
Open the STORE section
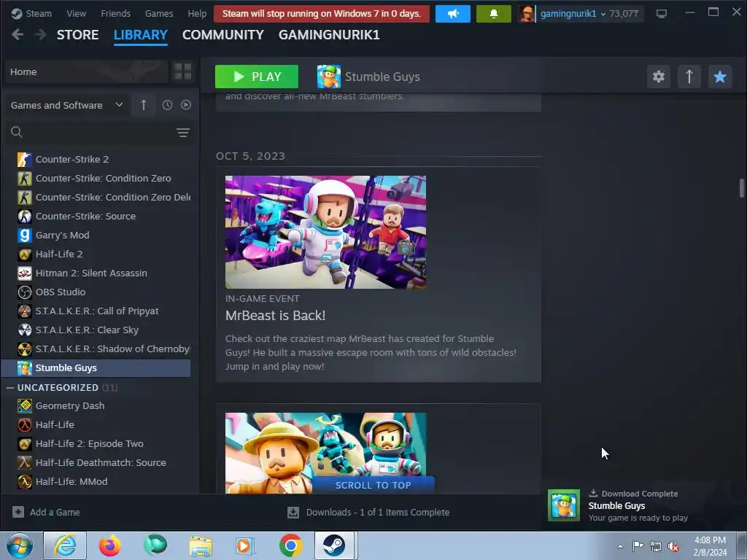pyautogui.click(x=77, y=35)
